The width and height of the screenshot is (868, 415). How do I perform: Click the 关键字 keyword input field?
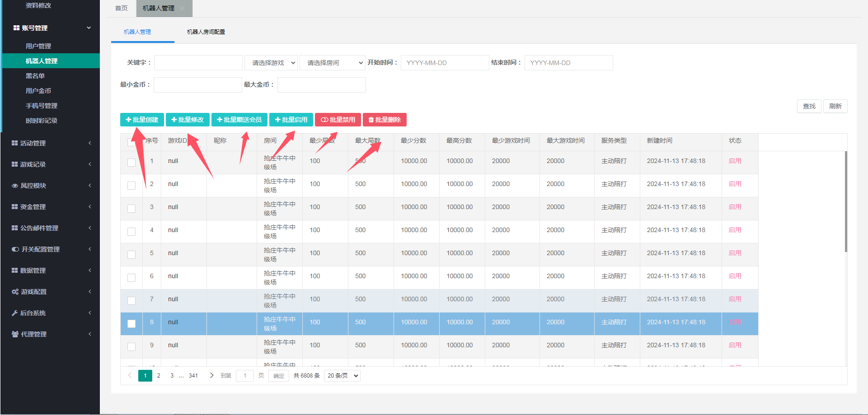point(198,63)
